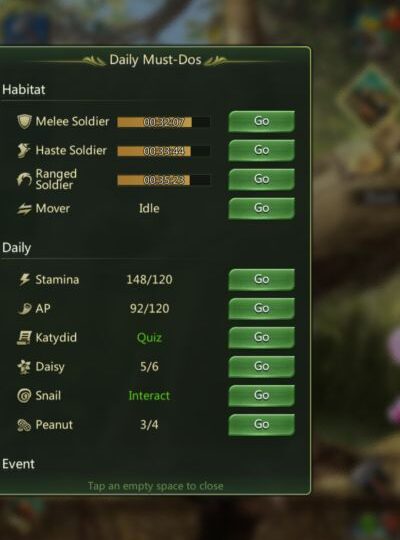Click the Ranged Soldier icon
The image size is (400, 540).
[24, 179]
